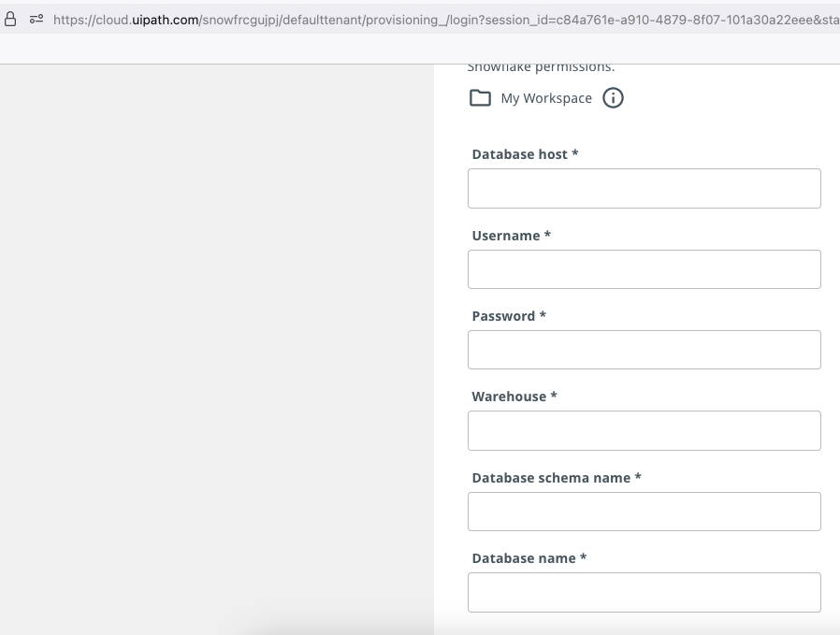Image resolution: width=840 pixels, height=635 pixels.
Task: Click inside the Password input field
Action: click(644, 349)
